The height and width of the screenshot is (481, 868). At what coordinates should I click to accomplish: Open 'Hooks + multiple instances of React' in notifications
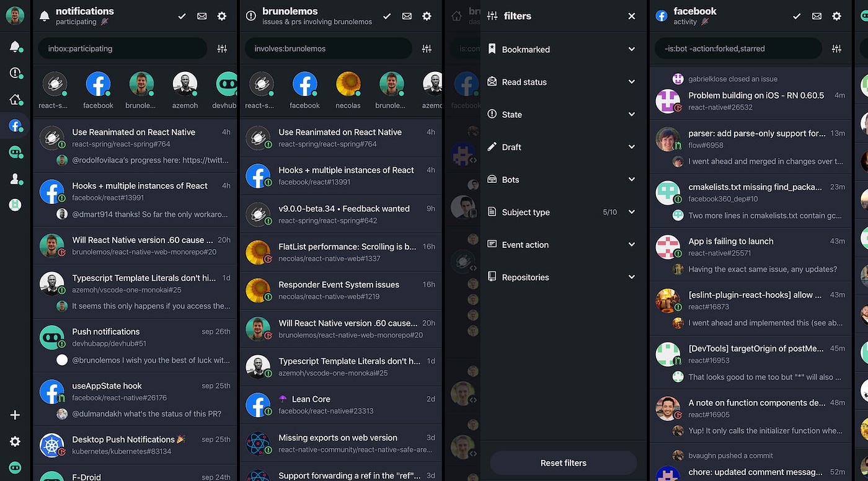(135, 200)
